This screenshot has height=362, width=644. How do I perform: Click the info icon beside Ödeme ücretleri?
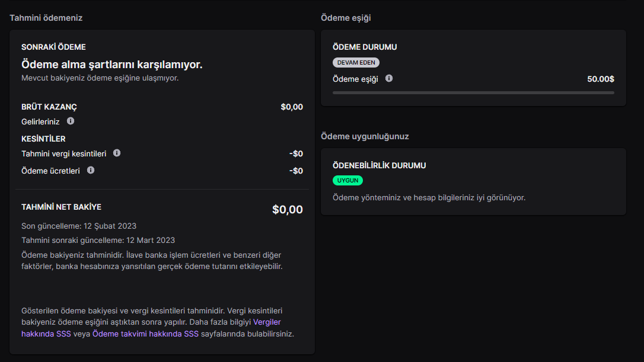pyautogui.click(x=91, y=170)
